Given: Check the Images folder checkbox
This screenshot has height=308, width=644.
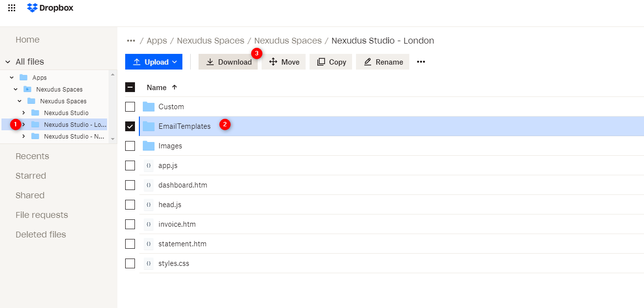Looking at the screenshot, I should tap(130, 146).
